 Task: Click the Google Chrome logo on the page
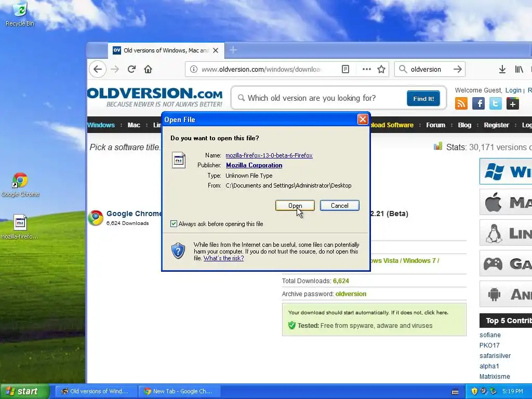pyautogui.click(x=96, y=218)
